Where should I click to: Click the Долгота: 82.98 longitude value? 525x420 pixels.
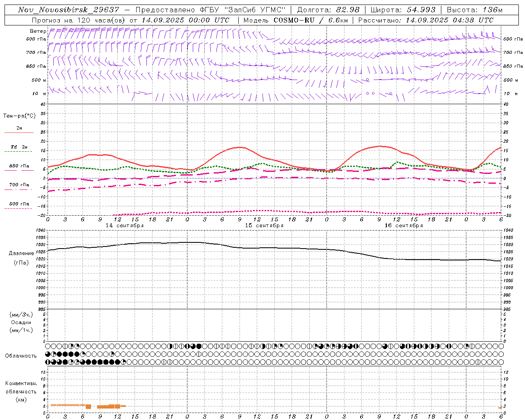[328, 10]
